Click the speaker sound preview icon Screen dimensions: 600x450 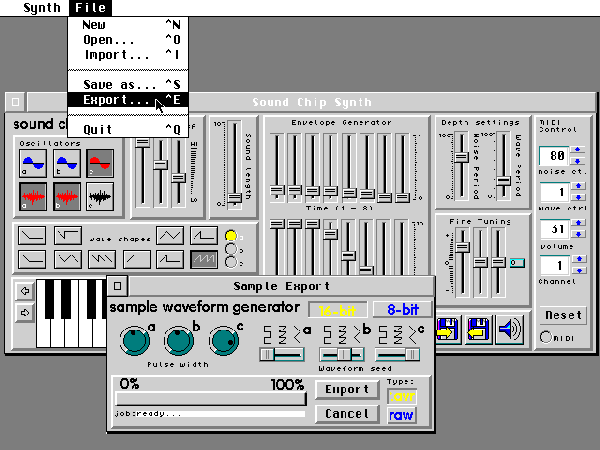click(509, 327)
